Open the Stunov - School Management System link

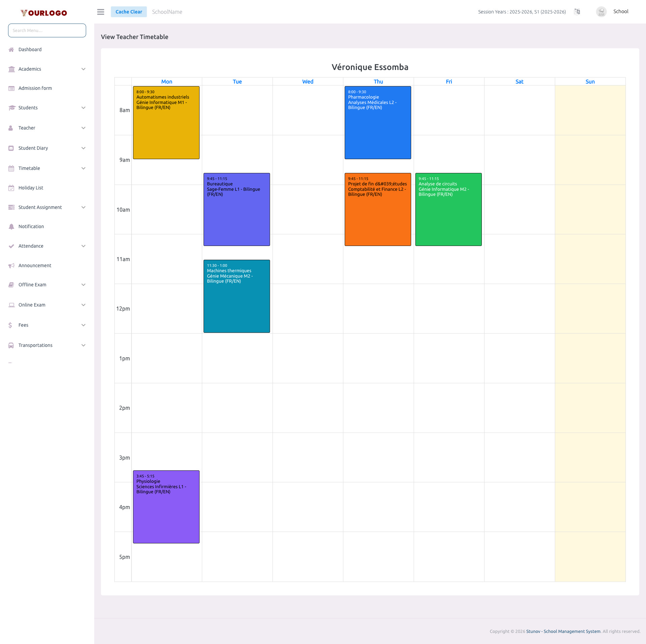click(563, 631)
